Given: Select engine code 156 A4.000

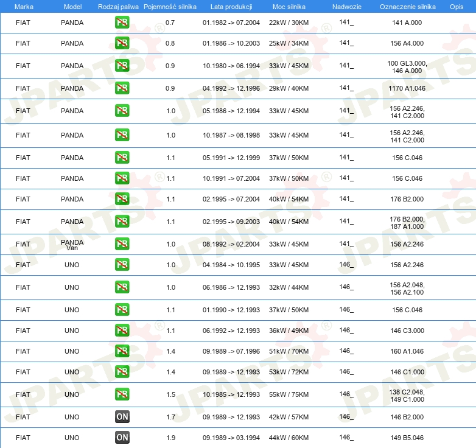Looking at the screenshot, I should coord(407,43).
